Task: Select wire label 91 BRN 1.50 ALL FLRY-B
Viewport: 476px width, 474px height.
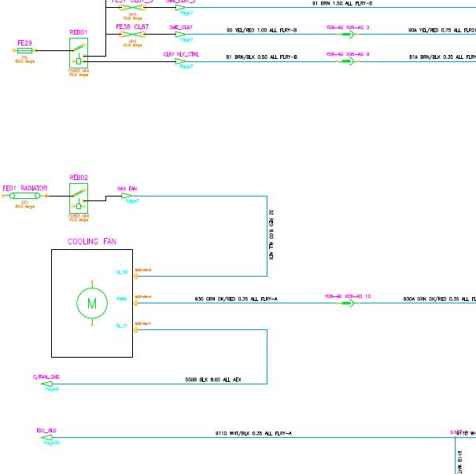Action: coord(342,3)
